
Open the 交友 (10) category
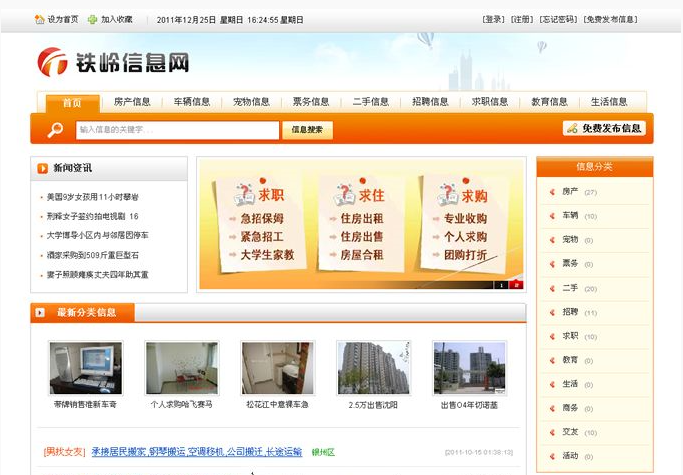[579, 432]
